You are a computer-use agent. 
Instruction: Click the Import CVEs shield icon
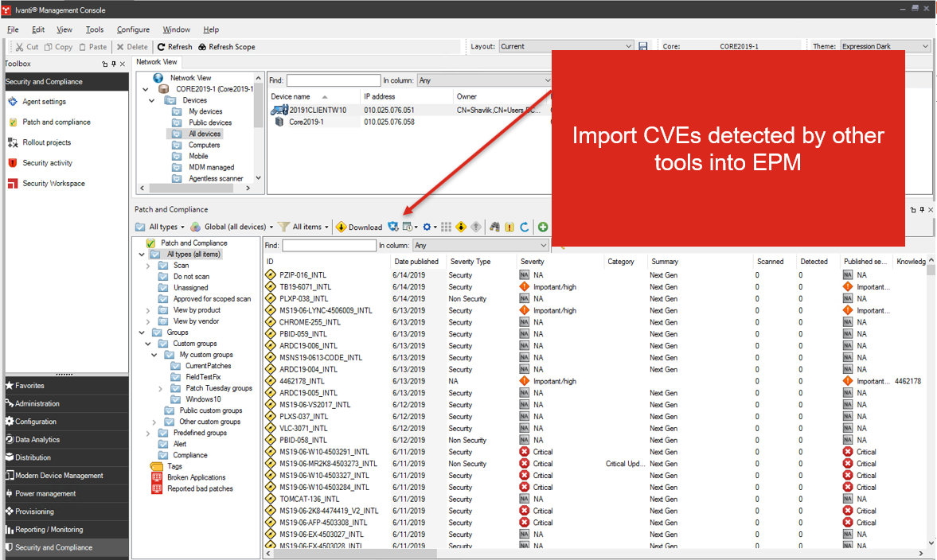[392, 227]
